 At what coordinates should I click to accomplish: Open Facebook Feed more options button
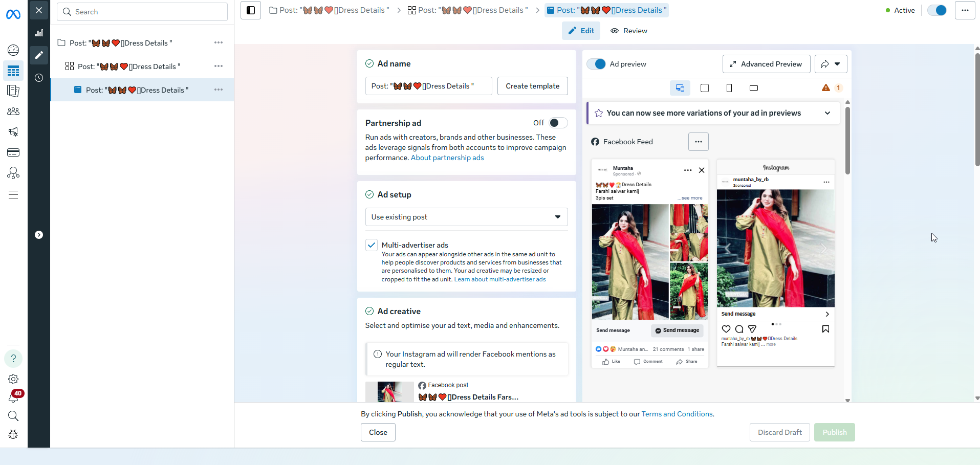[x=699, y=142]
